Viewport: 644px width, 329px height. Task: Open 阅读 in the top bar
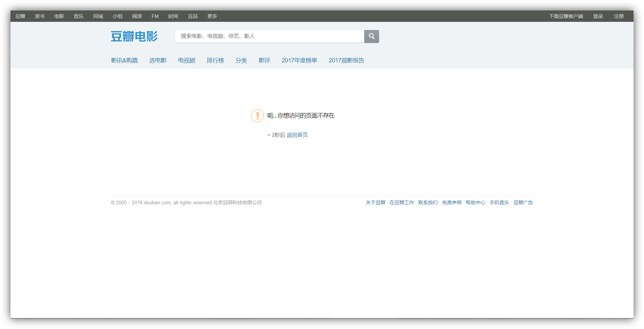[137, 16]
